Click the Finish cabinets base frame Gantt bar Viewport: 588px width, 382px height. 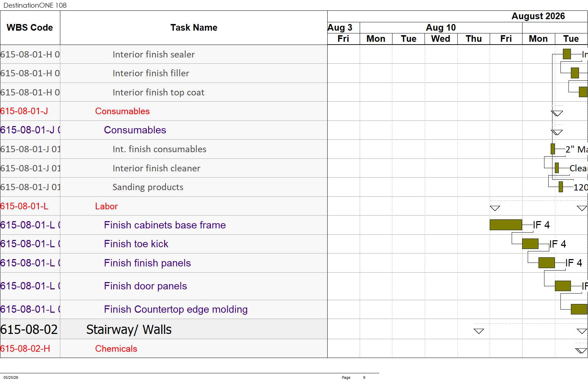(506, 225)
